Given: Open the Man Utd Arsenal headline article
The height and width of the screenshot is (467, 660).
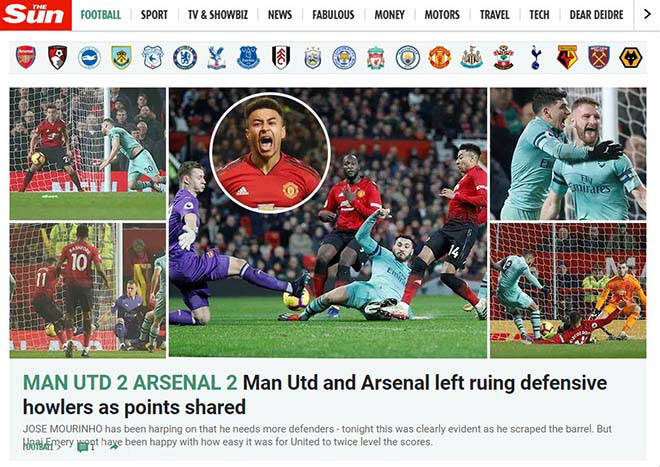Looking at the screenshot, I should point(315,395).
